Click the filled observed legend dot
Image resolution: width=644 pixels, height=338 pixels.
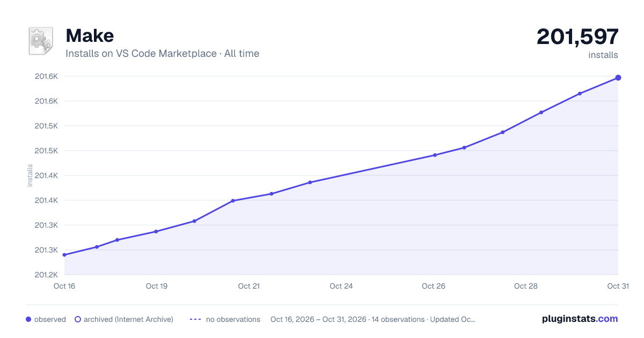tap(28, 319)
